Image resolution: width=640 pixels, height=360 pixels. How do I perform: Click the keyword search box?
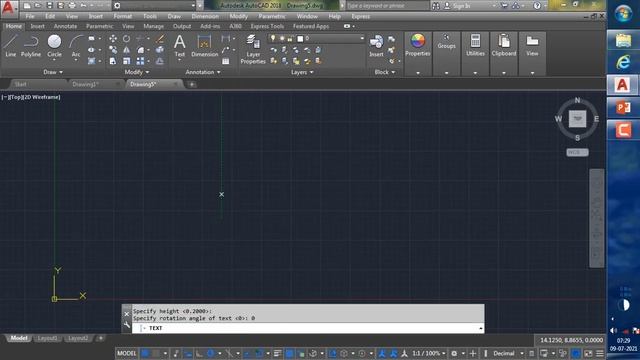(387, 6)
